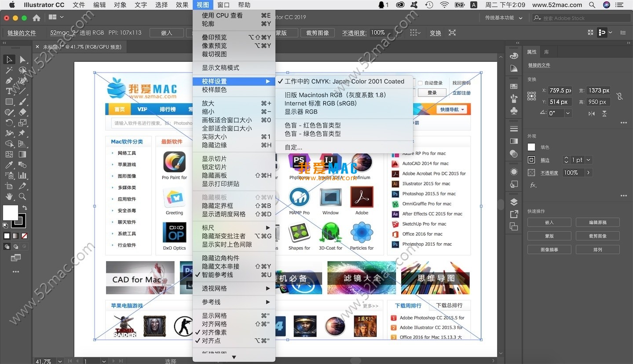Select the Scale tool
Viewport: 633px width, 364px height.
tap(22, 123)
